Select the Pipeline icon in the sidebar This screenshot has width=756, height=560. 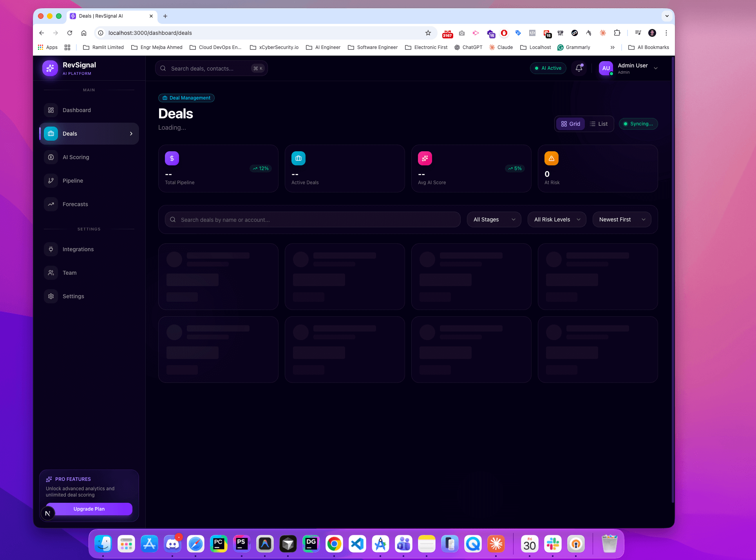[51, 181]
